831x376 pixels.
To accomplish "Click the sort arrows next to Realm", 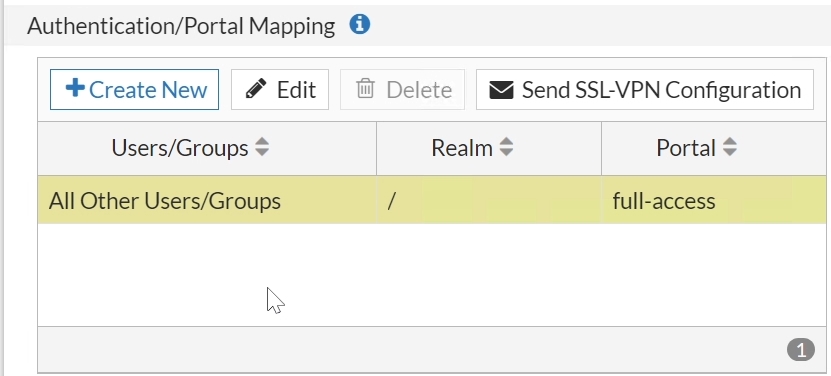I will 506,147.
